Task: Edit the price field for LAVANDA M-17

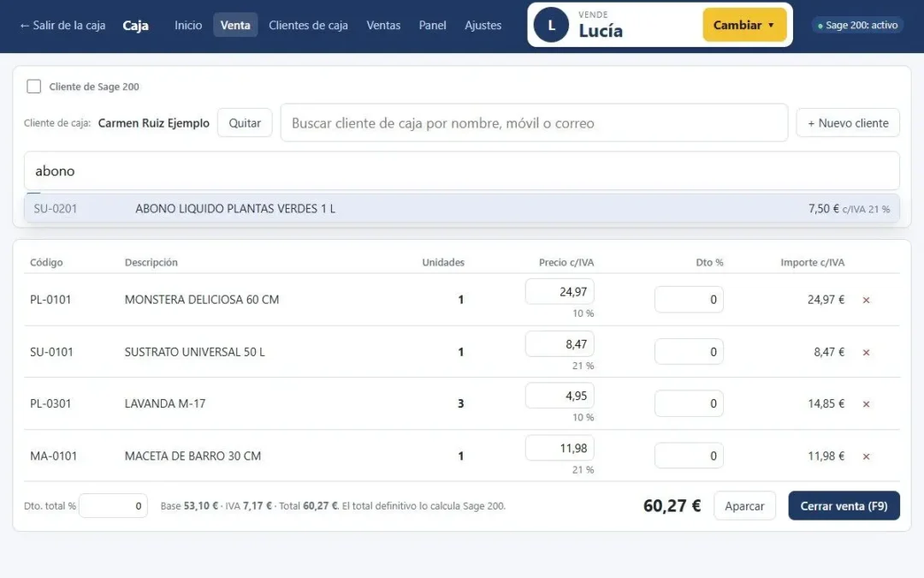Action: tap(560, 396)
